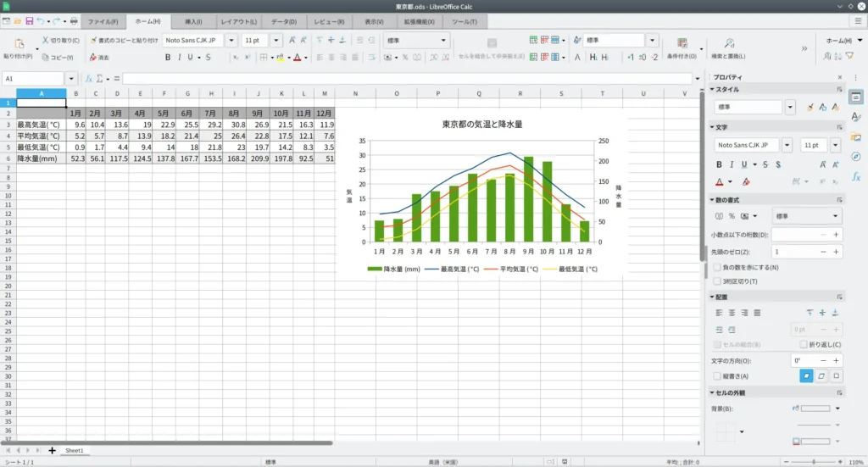
Task: Enable 3桁区切り checkbox
Action: [717, 281]
